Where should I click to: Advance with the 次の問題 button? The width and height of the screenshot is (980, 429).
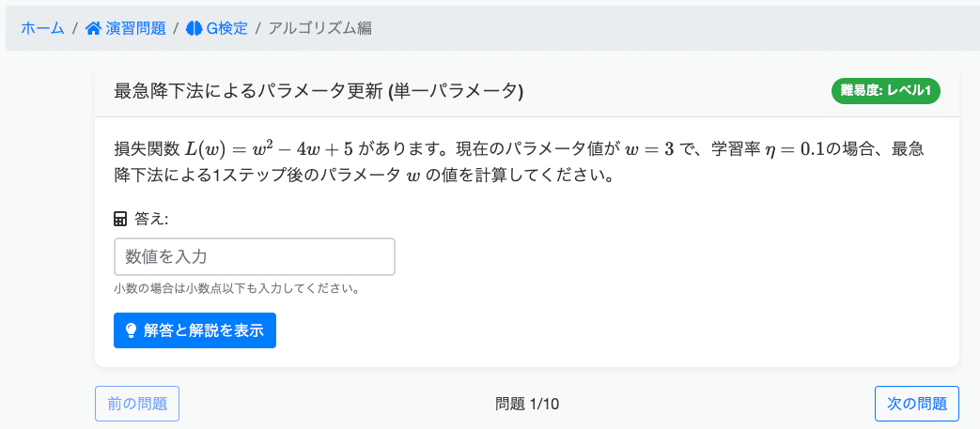pyautogui.click(x=917, y=404)
